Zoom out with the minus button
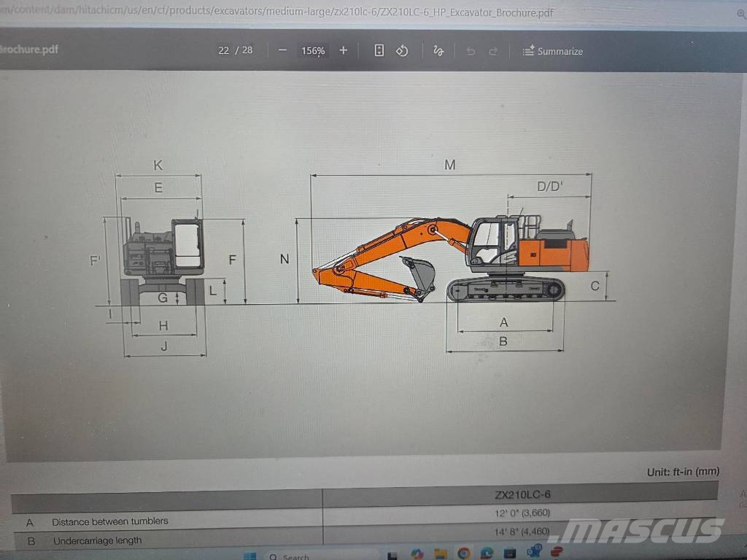Image resolution: width=747 pixels, height=560 pixels. point(282,50)
